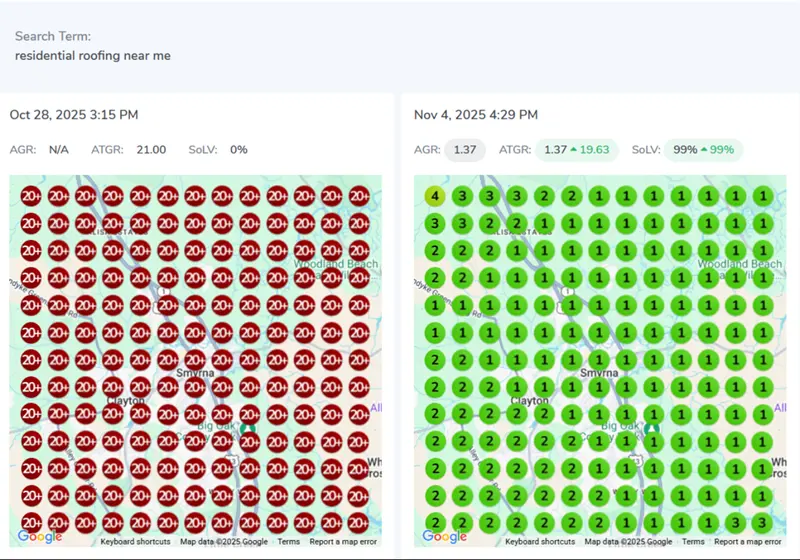Open Keyboard shortcuts on the Nov 4 map

[540, 542]
